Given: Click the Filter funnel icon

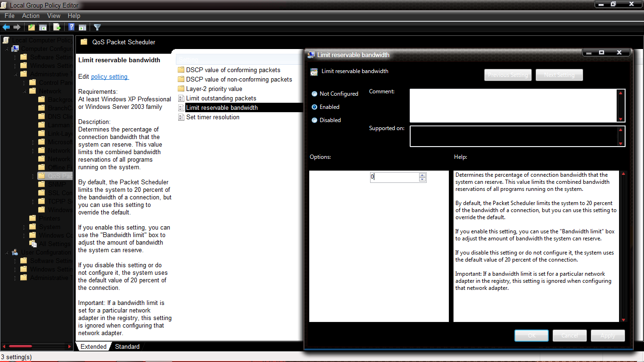Looking at the screenshot, I should pyautogui.click(x=98, y=27).
